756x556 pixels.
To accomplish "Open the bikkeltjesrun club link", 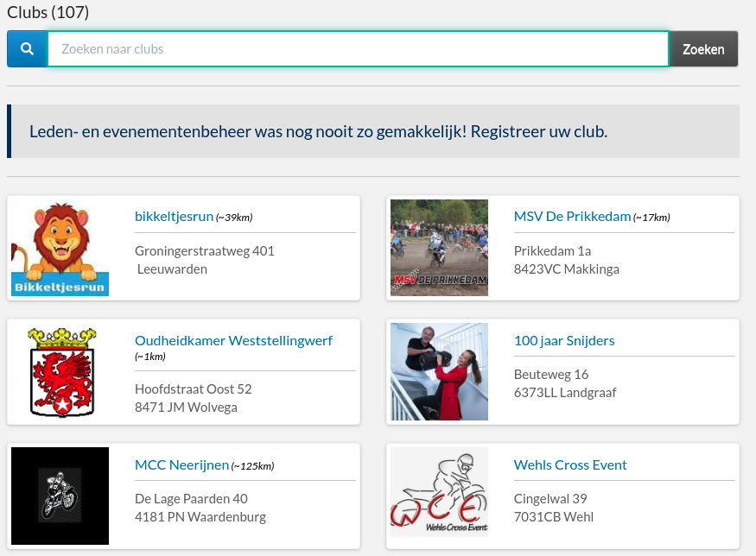I will tap(174, 216).
